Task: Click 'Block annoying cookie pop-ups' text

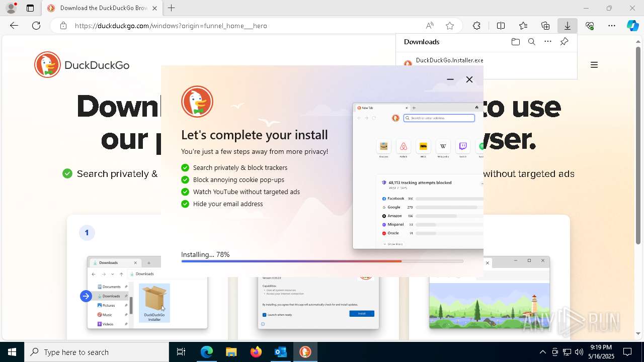Action: pos(238,179)
